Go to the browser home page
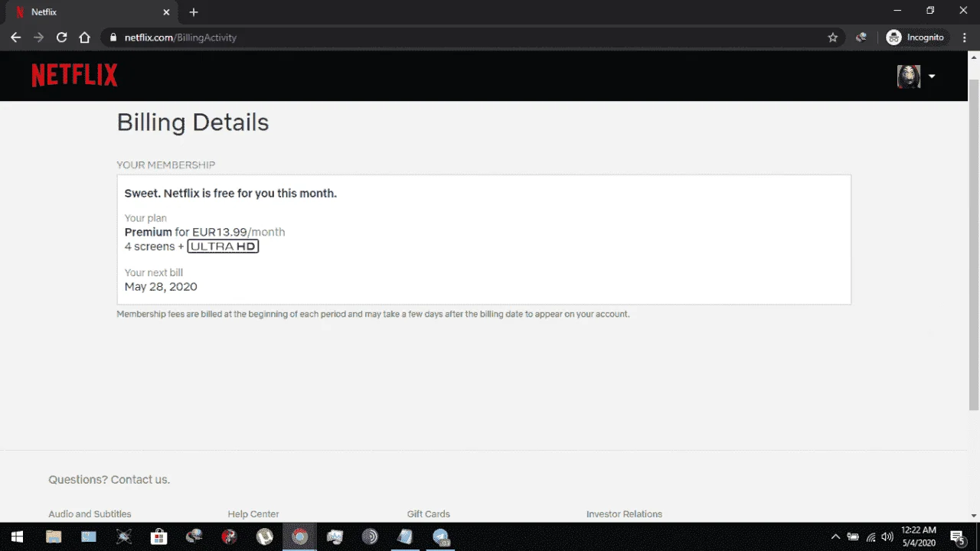980x551 pixels. (x=84, y=37)
